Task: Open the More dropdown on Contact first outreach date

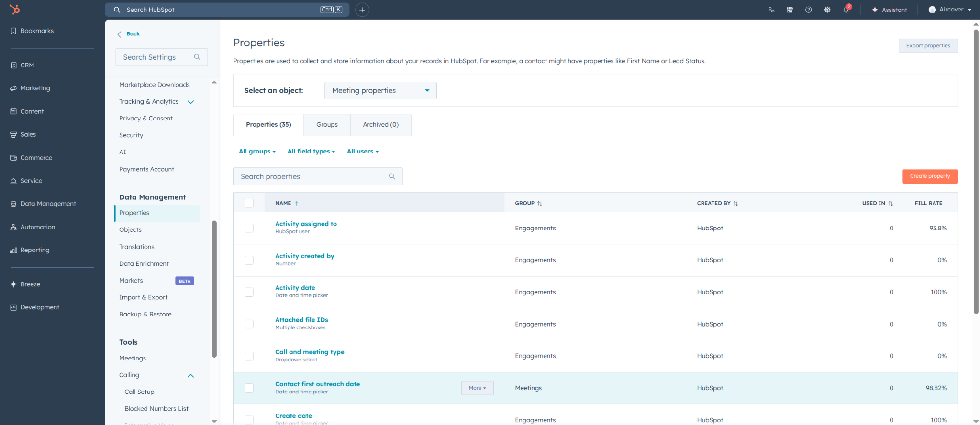Action: point(477,388)
